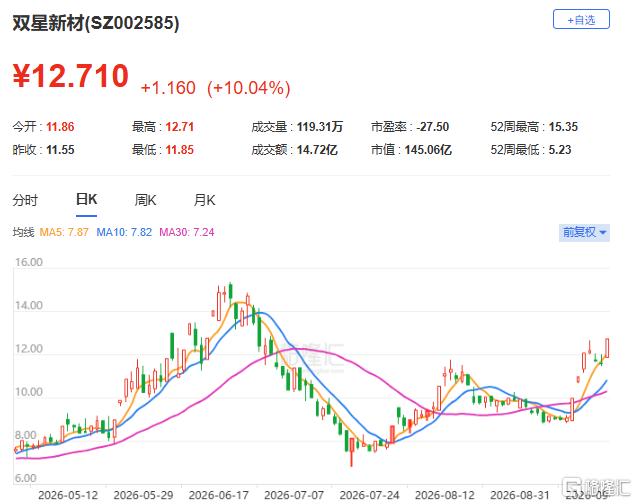This screenshot has width=637, height=504.
Task: Click the MA30: 7.24 indicator label
Action: [x=186, y=232]
